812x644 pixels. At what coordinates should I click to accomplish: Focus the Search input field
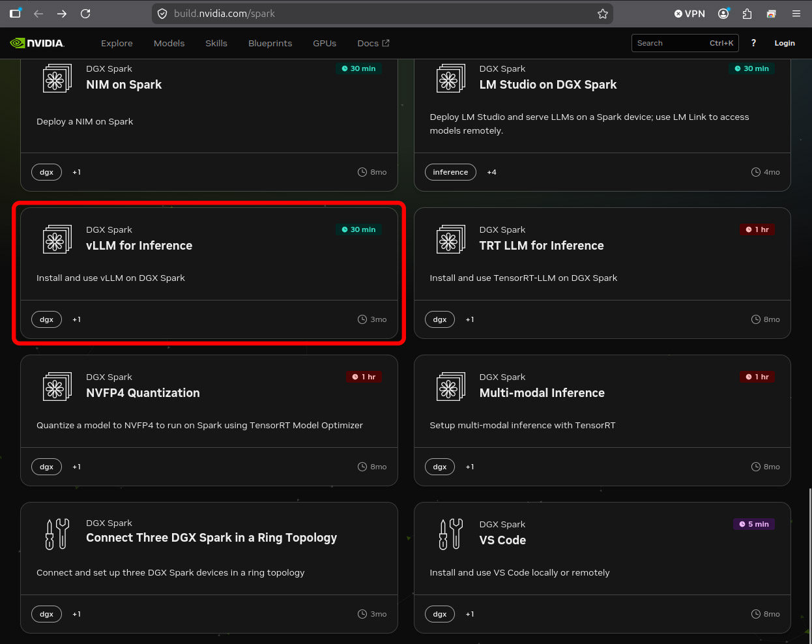point(685,43)
